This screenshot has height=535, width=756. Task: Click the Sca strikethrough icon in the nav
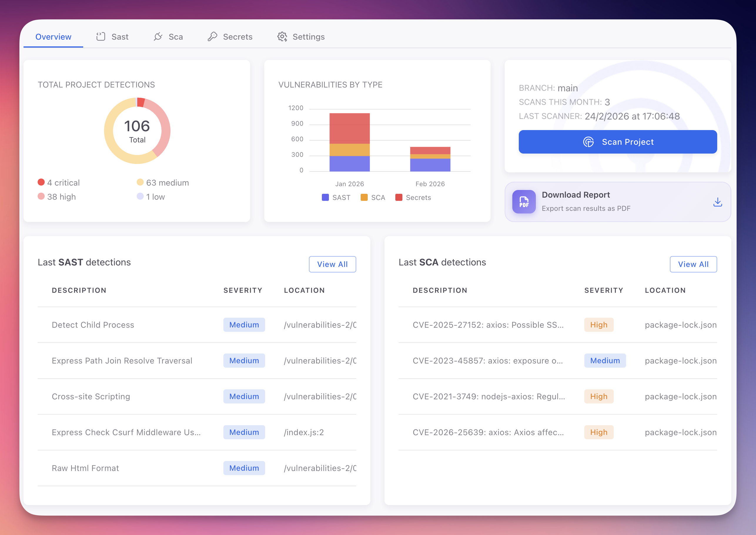(158, 37)
